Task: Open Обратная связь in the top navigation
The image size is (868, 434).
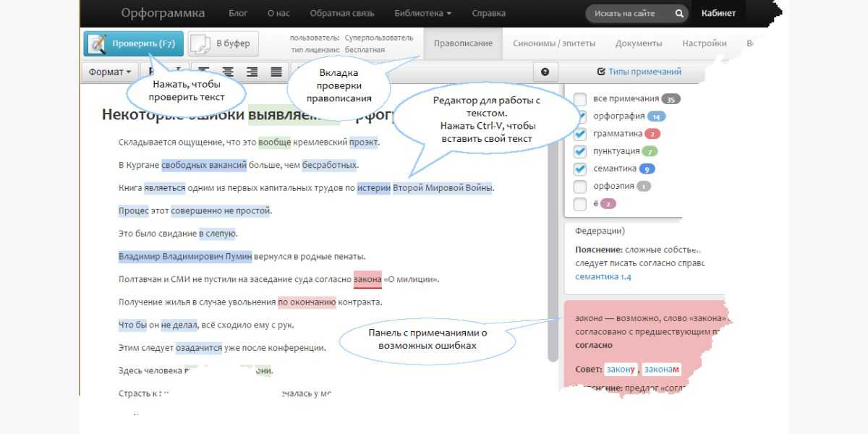Action: click(342, 13)
